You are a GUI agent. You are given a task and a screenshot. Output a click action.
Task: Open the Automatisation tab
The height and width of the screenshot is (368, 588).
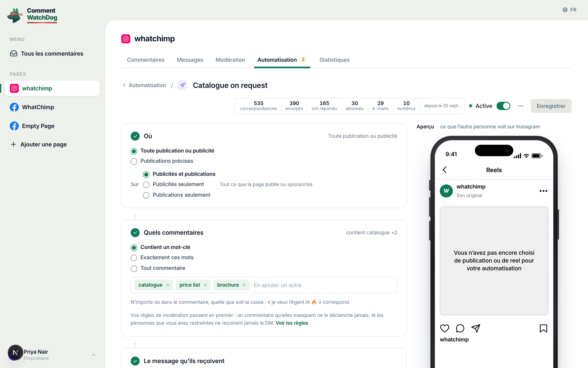pyautogui.click(x=282, y=60)
